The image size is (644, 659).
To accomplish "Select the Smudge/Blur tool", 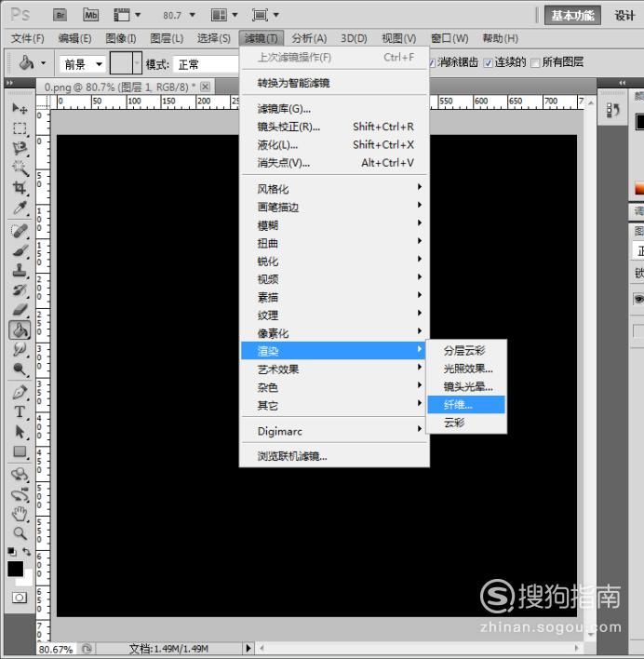I will coord(20,350).
